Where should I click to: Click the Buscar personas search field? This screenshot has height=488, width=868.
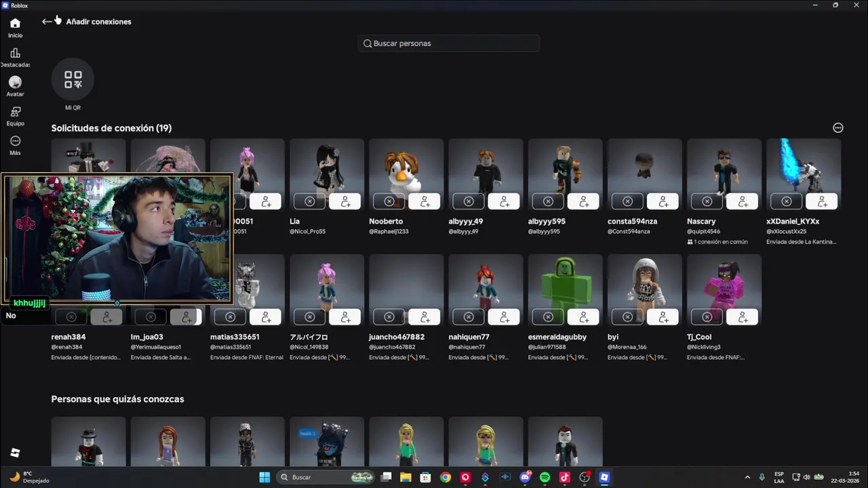point(449,43)
